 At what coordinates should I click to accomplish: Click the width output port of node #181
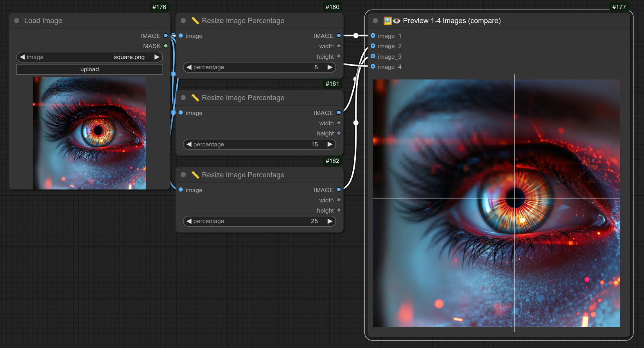coord(339,123)
